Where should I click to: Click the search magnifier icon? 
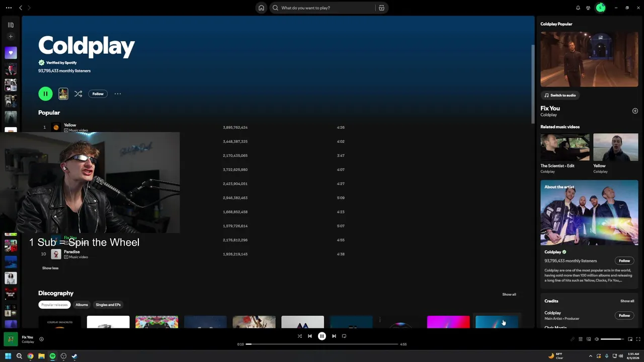click(275, 8)
